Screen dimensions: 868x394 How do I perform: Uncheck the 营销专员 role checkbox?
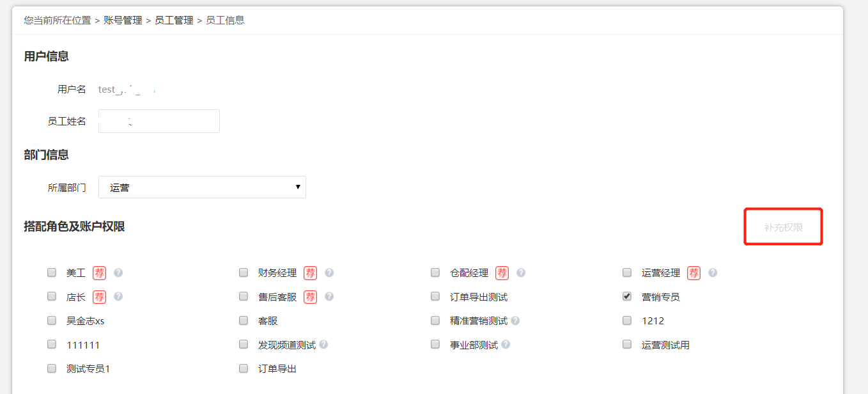(627, 297)
